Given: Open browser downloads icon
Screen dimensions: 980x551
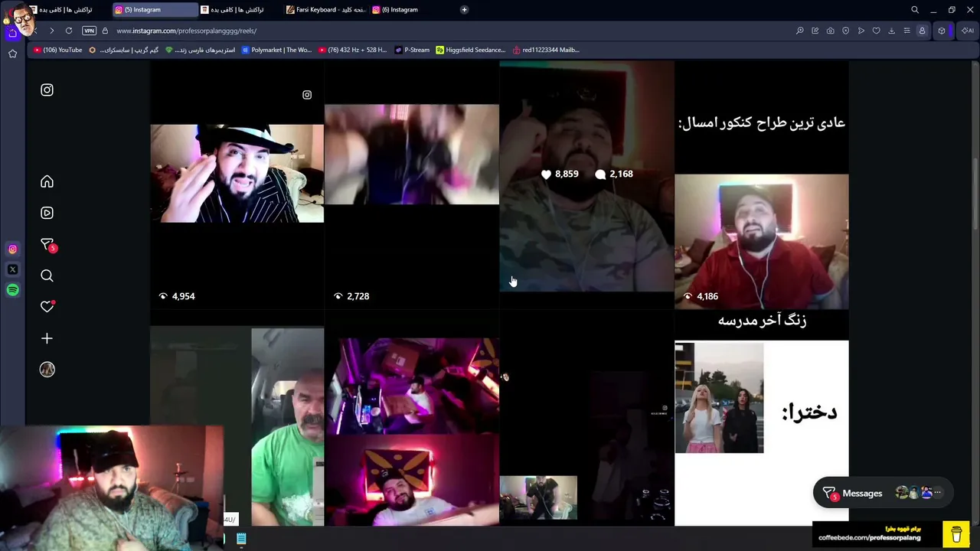Looking at the screenshot, I should click(x=892, y=31).
